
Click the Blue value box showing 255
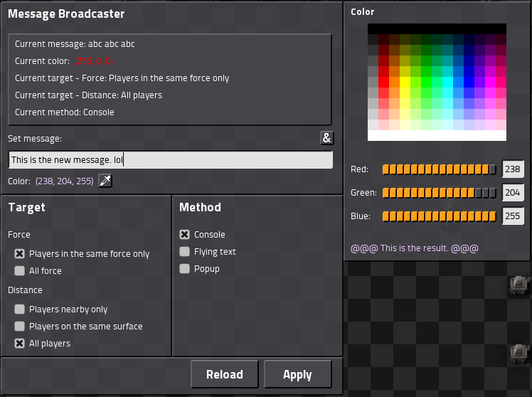tap(513, 216)
